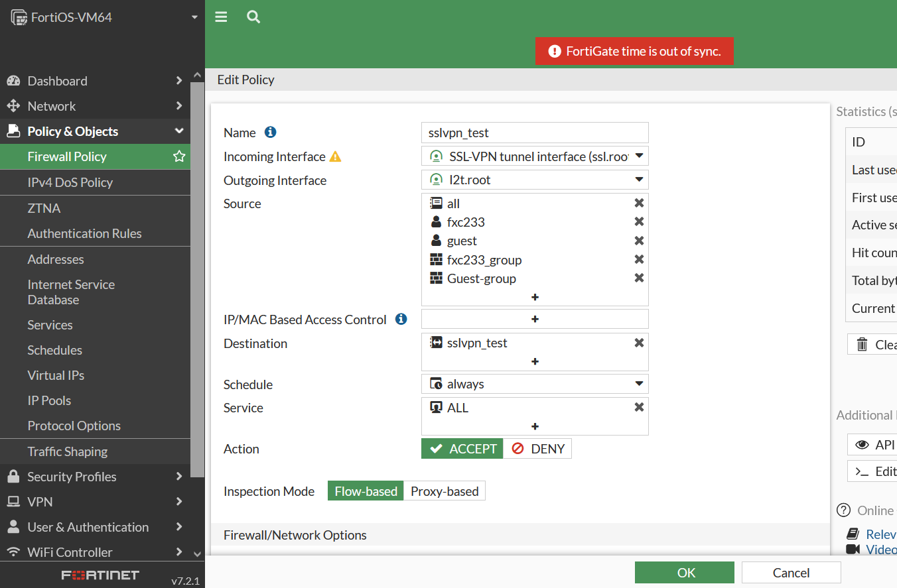
Task: Click the WiFi Controller signal icon
Action: [13, 552]
